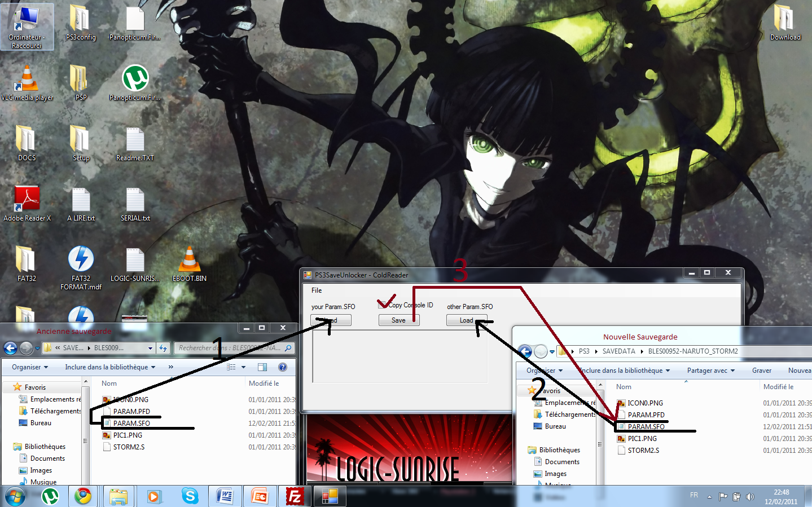The height and width of the screenshot is (507, 812).
Task: Click Load under your Param.SFO
Action: (x=331, y=320)
